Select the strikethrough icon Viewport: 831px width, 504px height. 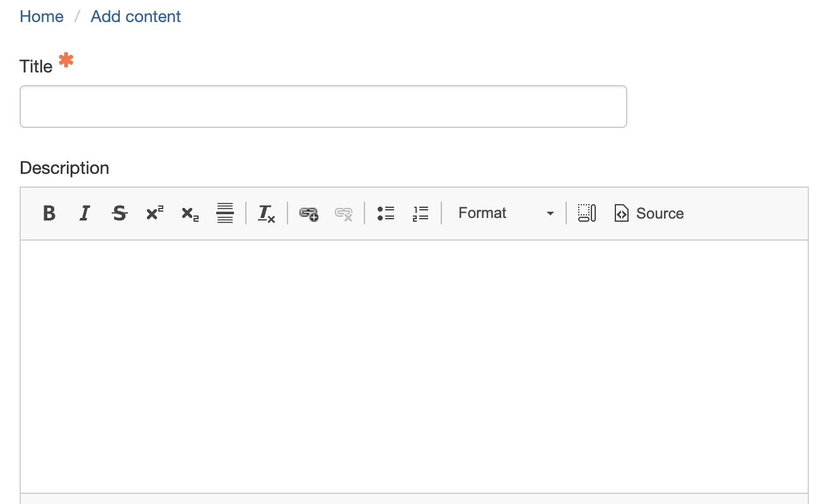click(x=119, y=213)
